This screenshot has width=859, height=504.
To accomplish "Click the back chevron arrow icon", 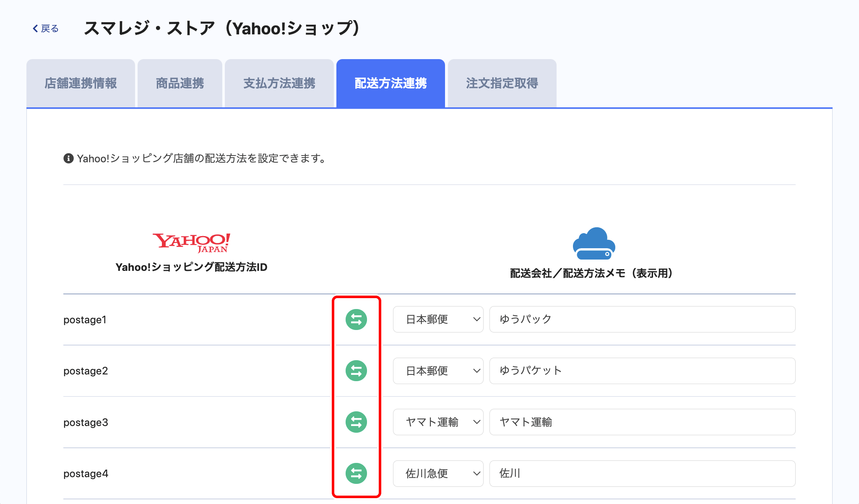I will coord(35,29).
